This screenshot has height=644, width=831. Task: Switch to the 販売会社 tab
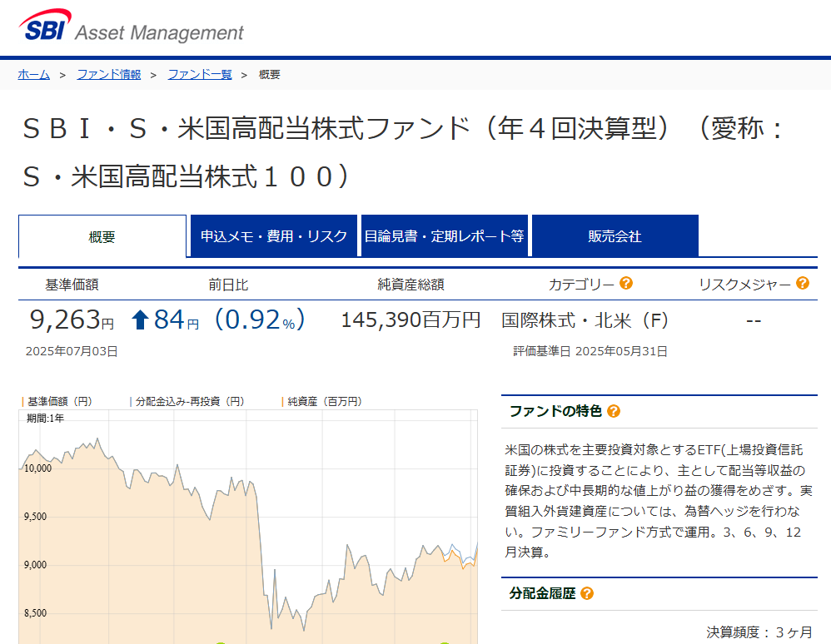tap(615, 236)
